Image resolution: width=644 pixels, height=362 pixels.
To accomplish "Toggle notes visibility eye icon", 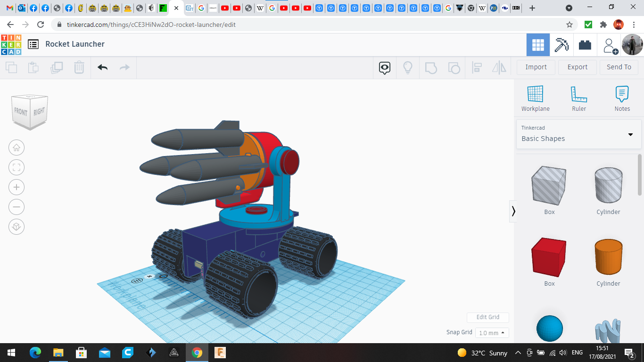I will point(385,68).
